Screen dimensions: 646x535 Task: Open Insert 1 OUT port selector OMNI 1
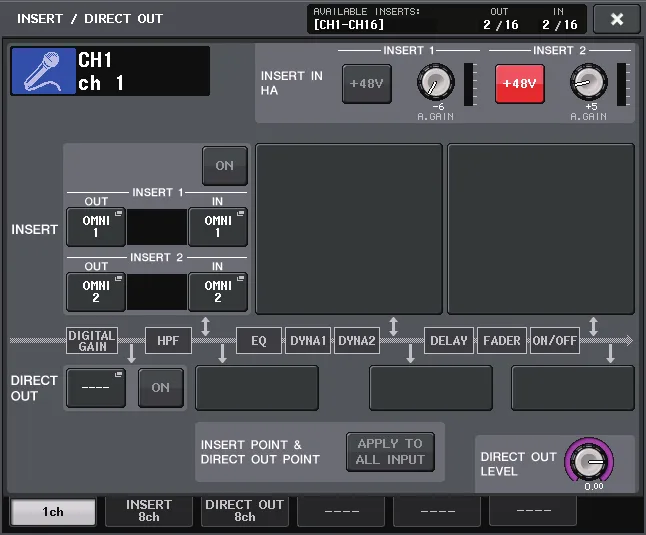[96, 227]
